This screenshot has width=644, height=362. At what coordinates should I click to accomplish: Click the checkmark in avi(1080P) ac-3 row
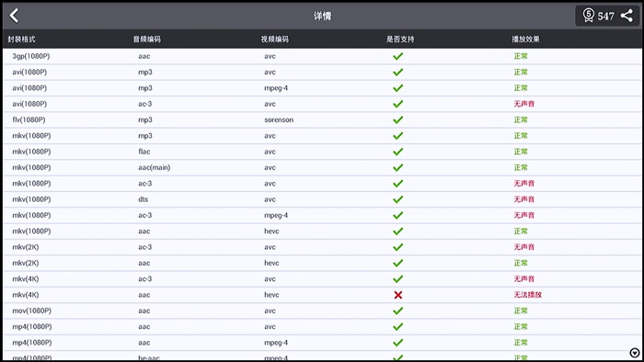tap(398, 104)
